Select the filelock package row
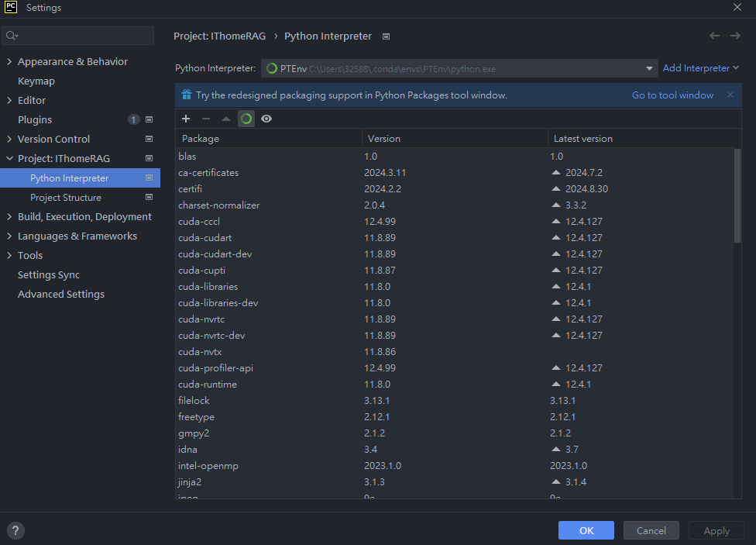 click(x=454, y=401)
